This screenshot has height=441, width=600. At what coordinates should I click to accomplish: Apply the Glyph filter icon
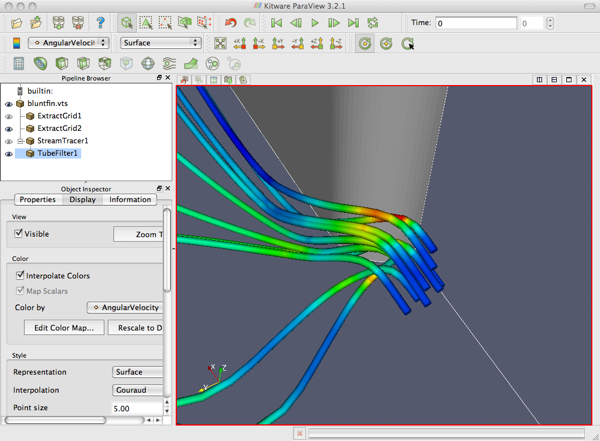(148, 64)
